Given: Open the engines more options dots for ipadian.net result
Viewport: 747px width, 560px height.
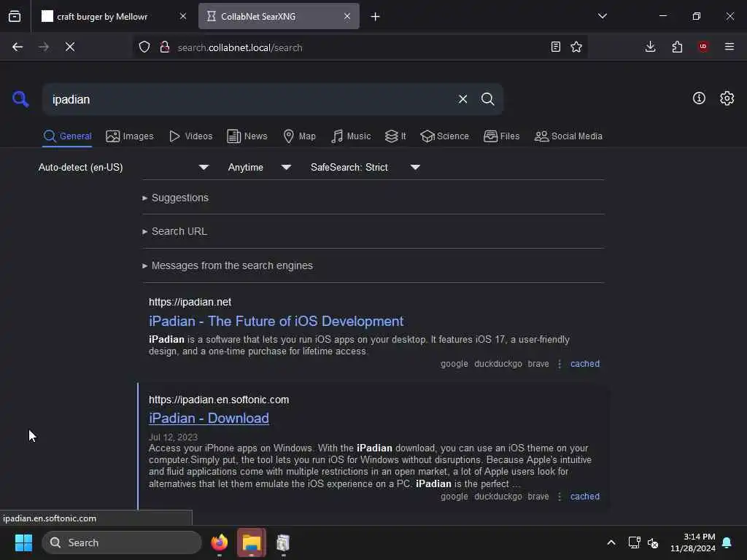Looking at the screenshot, I should [x=560, y=364].
